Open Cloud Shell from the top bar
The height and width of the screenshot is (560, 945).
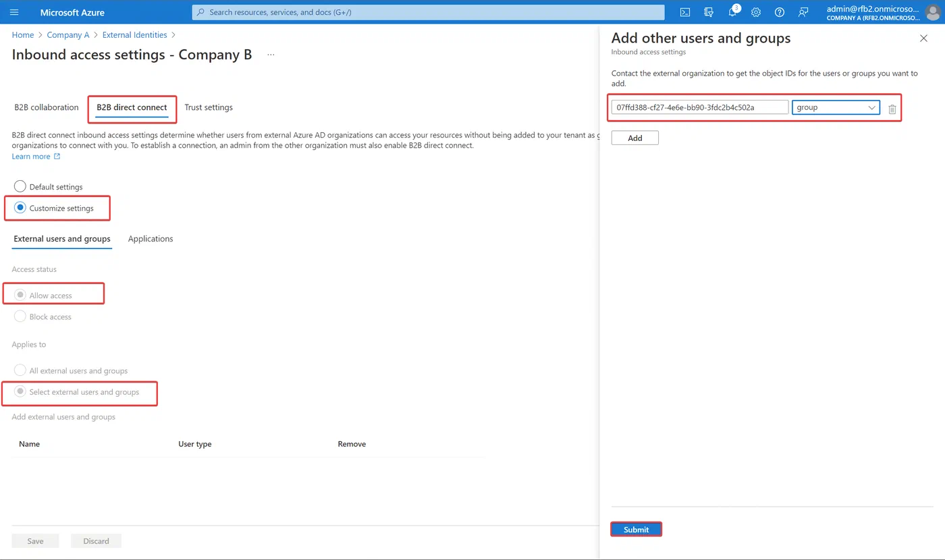coord(684,12)
